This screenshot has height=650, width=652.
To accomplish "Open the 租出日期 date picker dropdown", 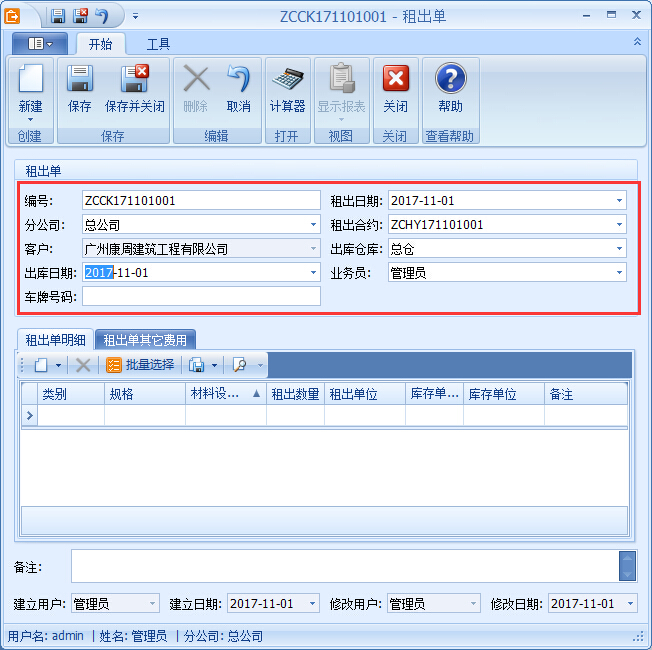I will pos(620,201).
